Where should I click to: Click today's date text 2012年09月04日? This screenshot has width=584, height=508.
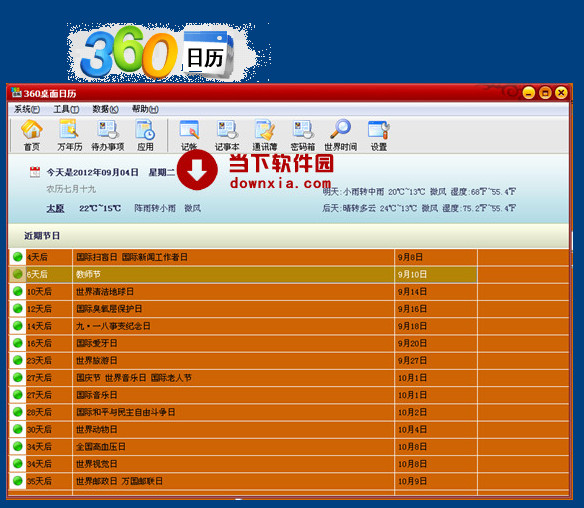[105, 172]
